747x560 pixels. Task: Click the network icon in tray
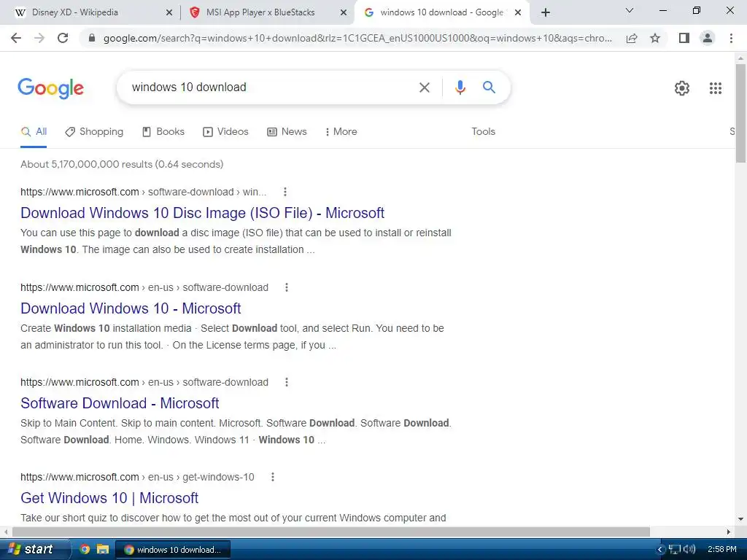(675, 550)
